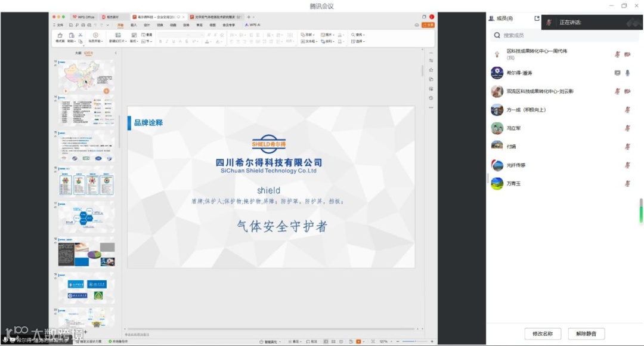Switch to the WPS Office home tab
Image resolution: width=644 pixels, height=346 pixels.
coord(83,17)
